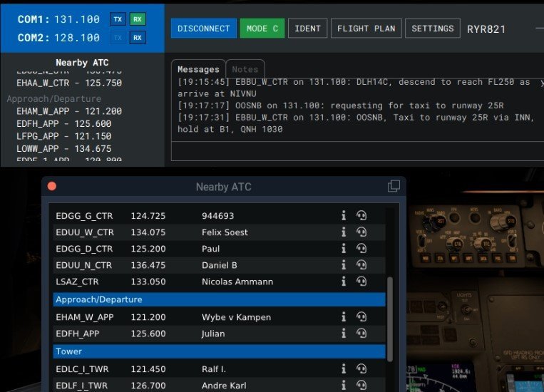This screenshot has height=392, width=544.
Task: Click headset icon for EHAM_W_APP row
Action: 361,317
